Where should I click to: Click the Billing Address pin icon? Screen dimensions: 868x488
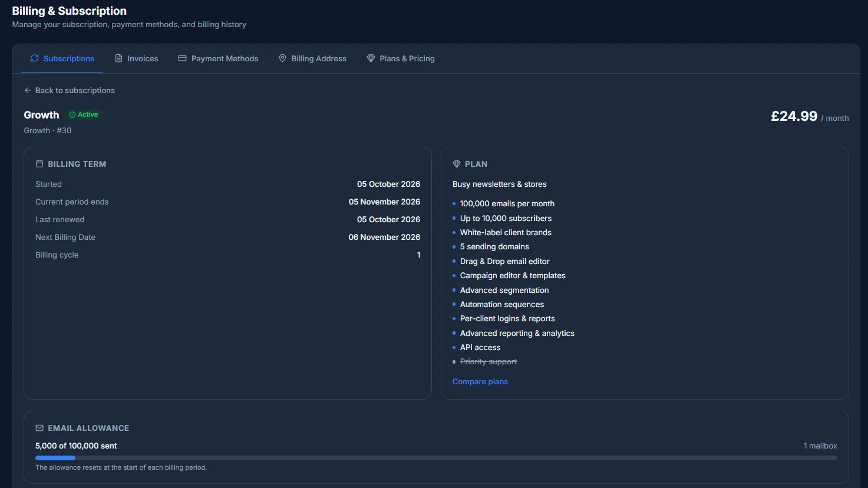pyautogui.click(x=282, y=58)
